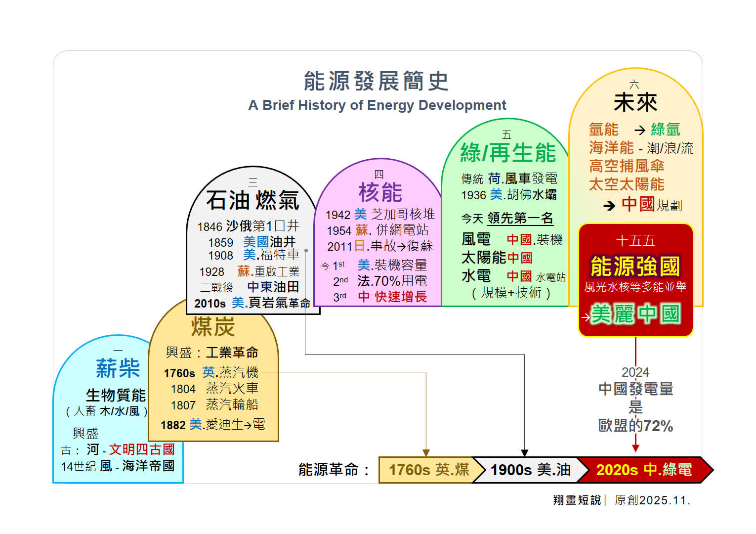Click the 薪柴 heading in the blue panel

click(118, 368)
